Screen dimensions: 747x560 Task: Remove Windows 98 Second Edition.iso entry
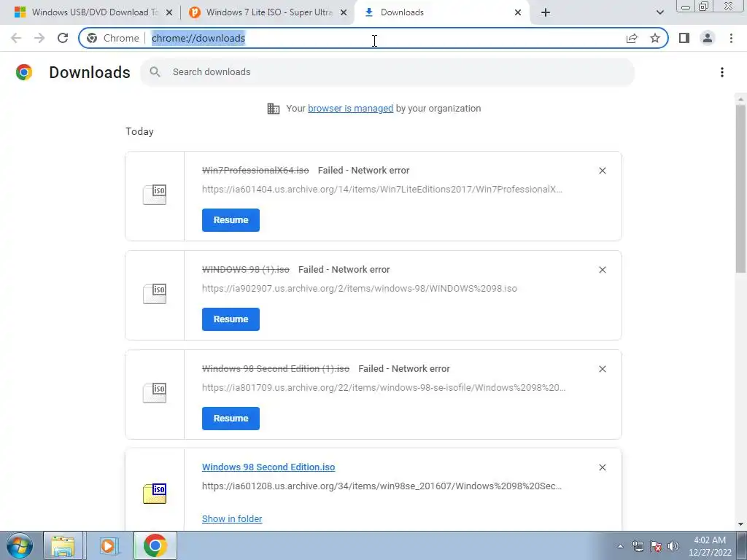point(602,467)
